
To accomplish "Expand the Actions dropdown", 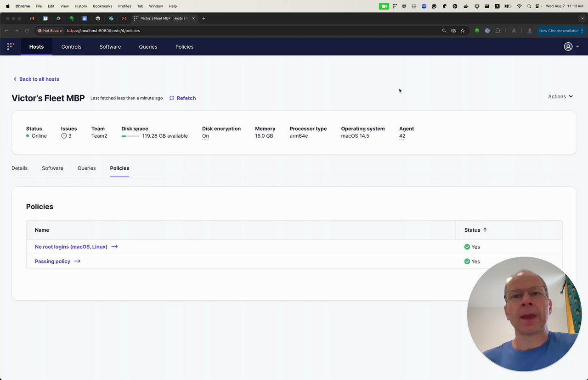I will pyautogui.click(x=560, y=96).
